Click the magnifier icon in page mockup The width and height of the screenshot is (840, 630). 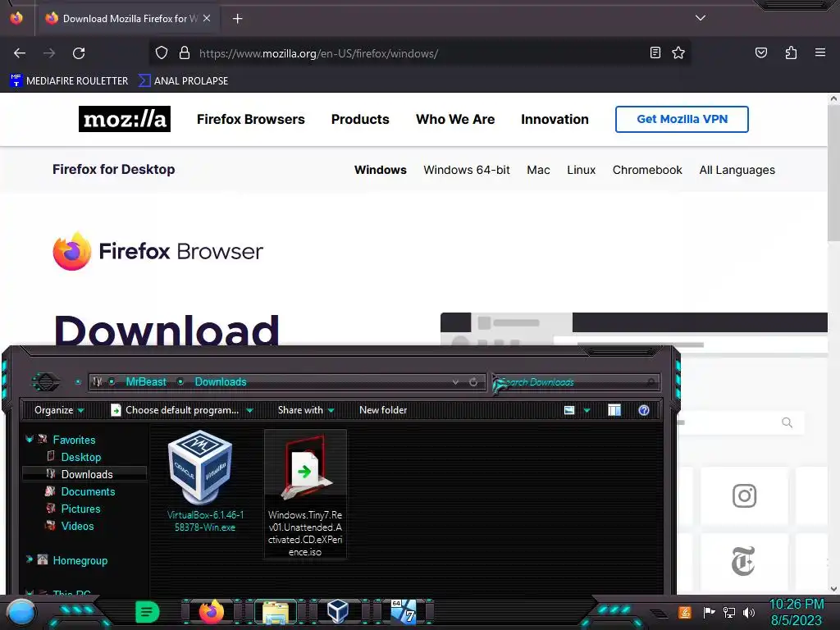coord(787,422)
